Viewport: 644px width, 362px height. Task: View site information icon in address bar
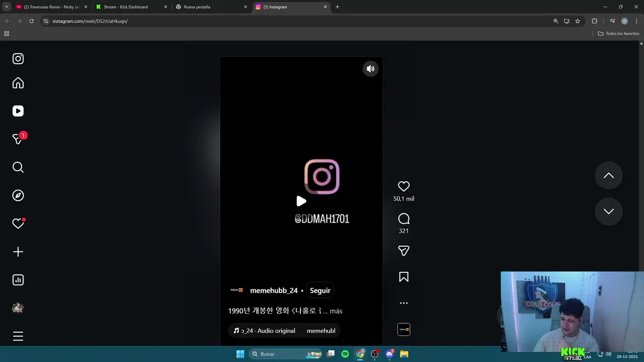(x=46, y=21)
